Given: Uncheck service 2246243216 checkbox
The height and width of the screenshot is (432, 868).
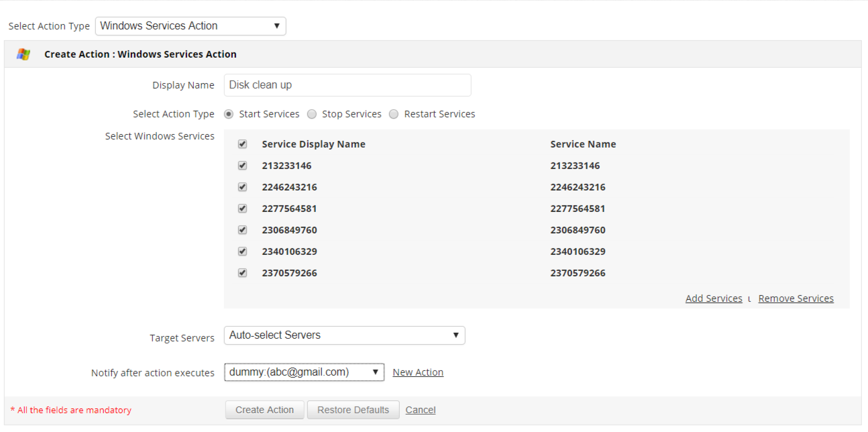Looking at the screenshot, I should tap(243, 187).
